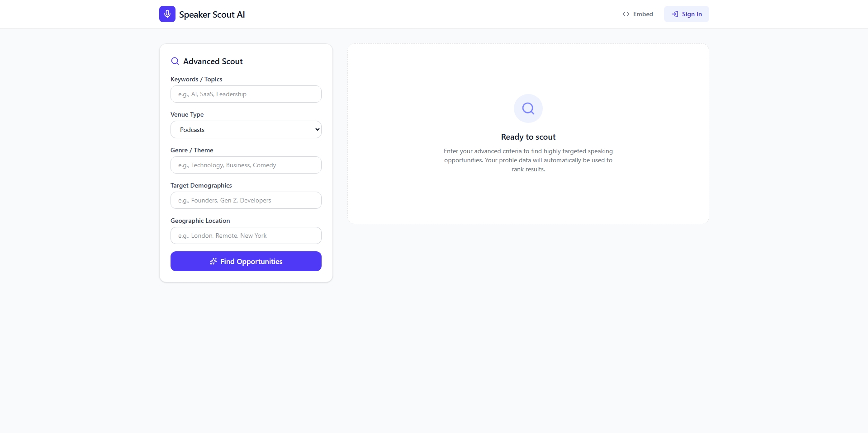Viewport: 868px width, 433px height.
Task: Select the Target Demographics input box
Action: (246, 200)
